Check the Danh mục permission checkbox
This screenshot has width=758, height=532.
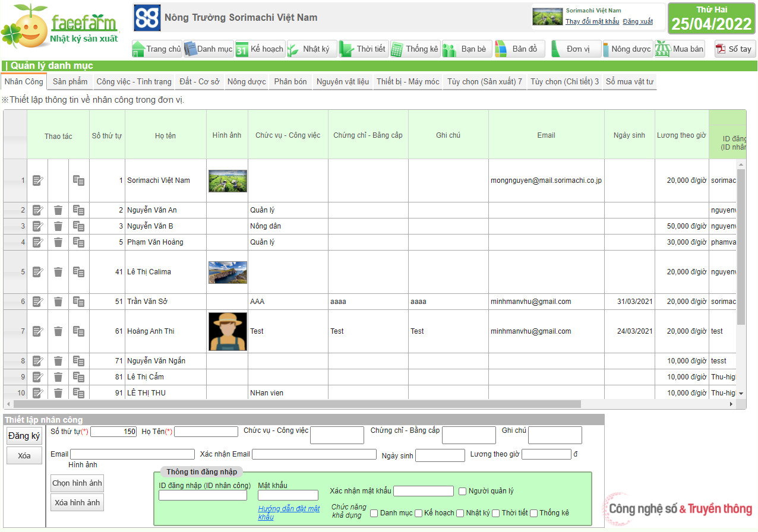click(x=374, y=513)
